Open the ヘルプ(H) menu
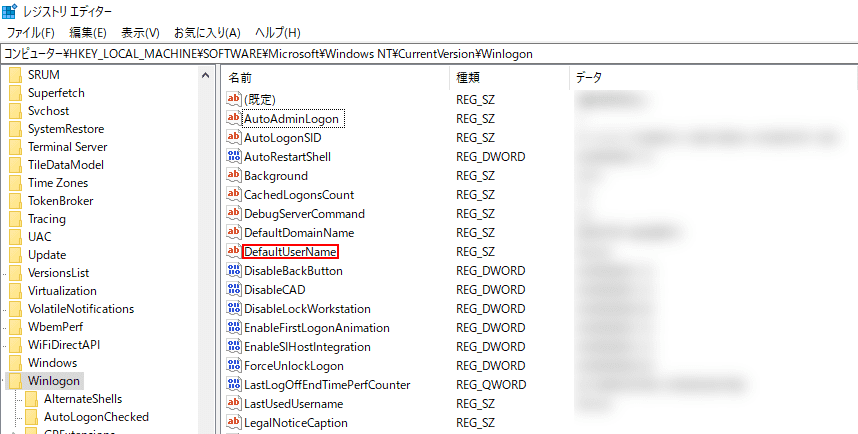858x434 pixels. [278, 32]
